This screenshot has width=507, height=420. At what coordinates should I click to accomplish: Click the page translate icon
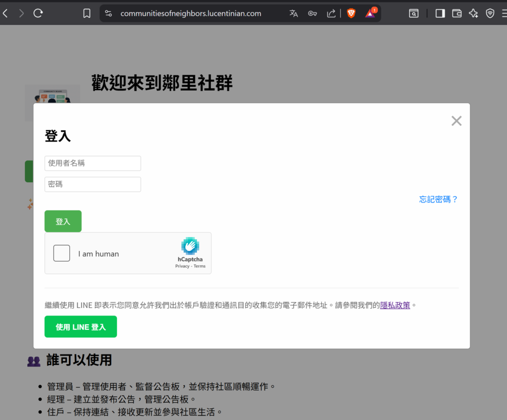point(293,13)
